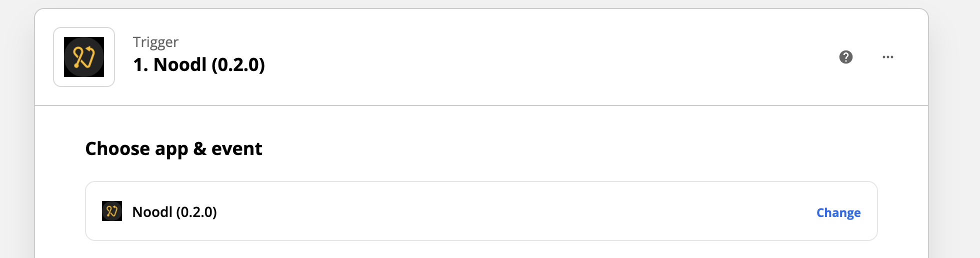This screenshot has width=980, height=258.
Task: Click small Noodl icon in app field
Action: [112, 211]
